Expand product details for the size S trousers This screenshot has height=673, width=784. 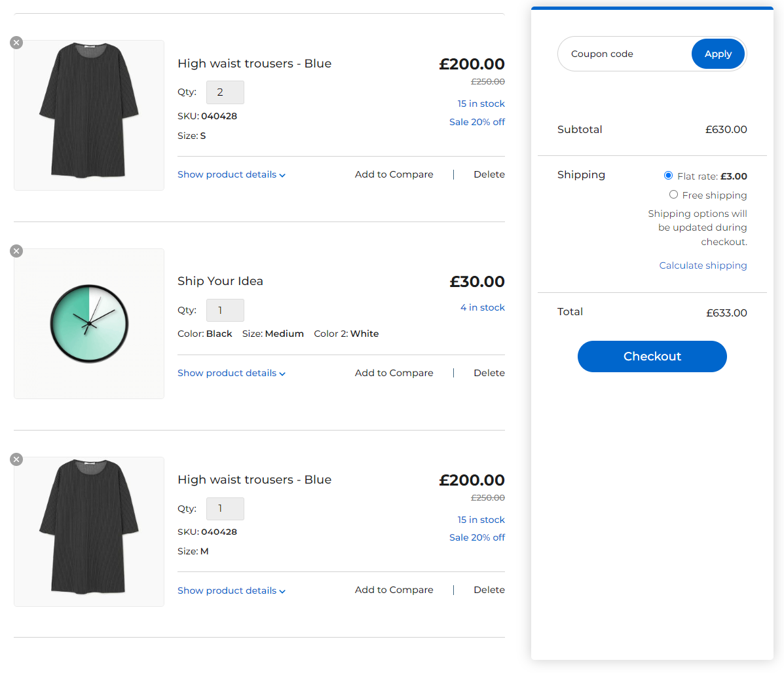click(231, 175)
